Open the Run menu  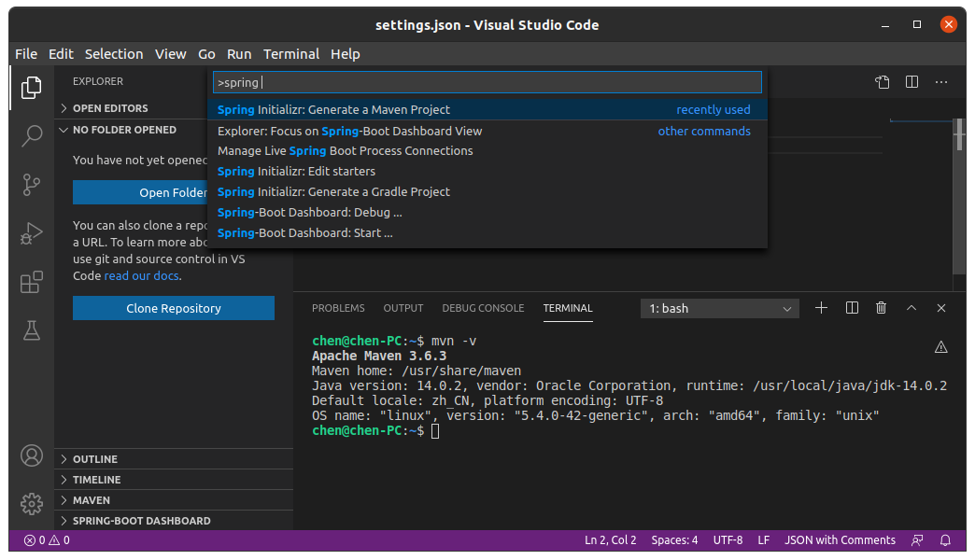[x=239, y=54]
